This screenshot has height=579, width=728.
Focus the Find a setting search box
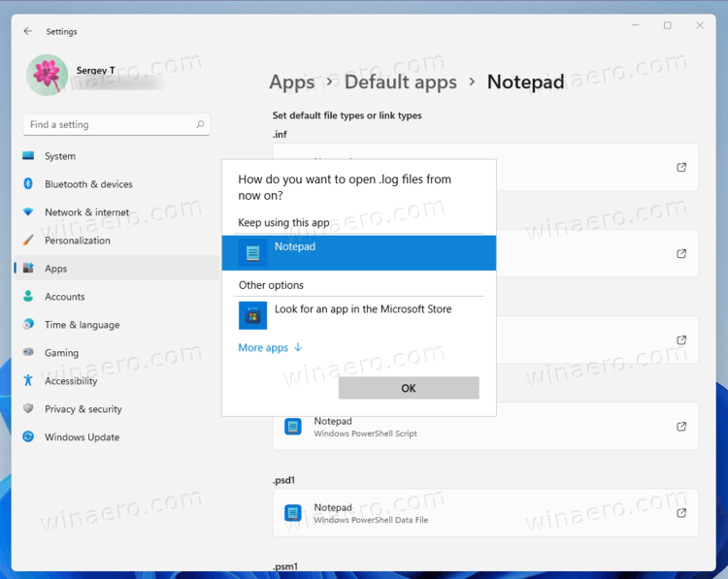coord(116,124)
